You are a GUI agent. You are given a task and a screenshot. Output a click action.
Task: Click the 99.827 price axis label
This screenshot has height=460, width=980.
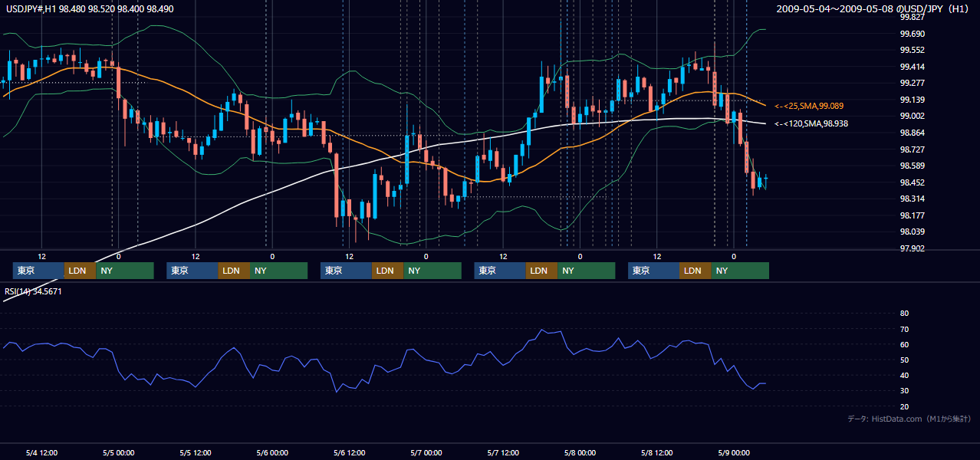[x=912, y=17]
